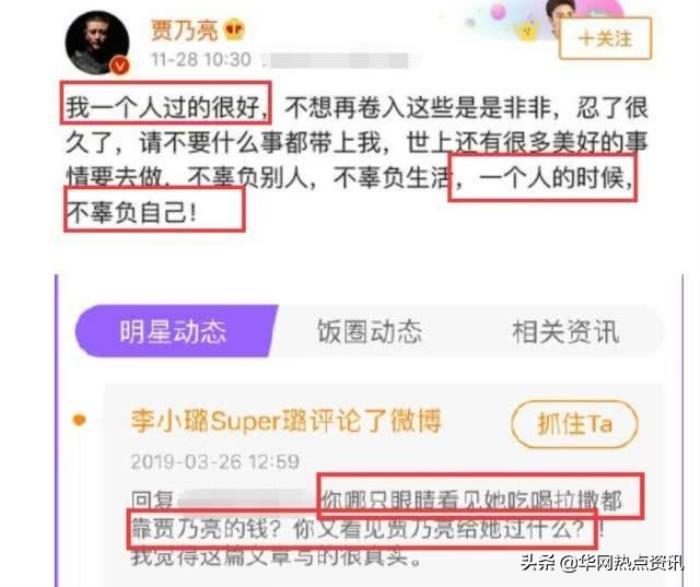Click the crown membership icon beside 贾乃亮

click(234, 30)
